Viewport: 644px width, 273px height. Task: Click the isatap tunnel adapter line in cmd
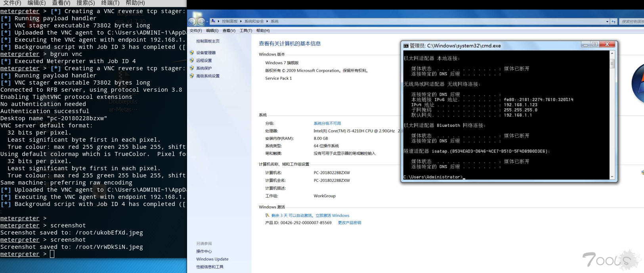(x=477, y=151)
